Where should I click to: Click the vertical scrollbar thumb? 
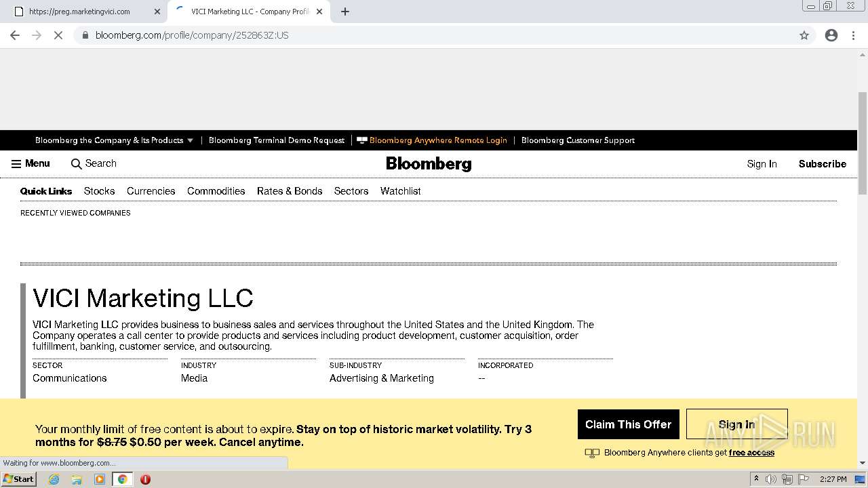[x=862, y=142]
